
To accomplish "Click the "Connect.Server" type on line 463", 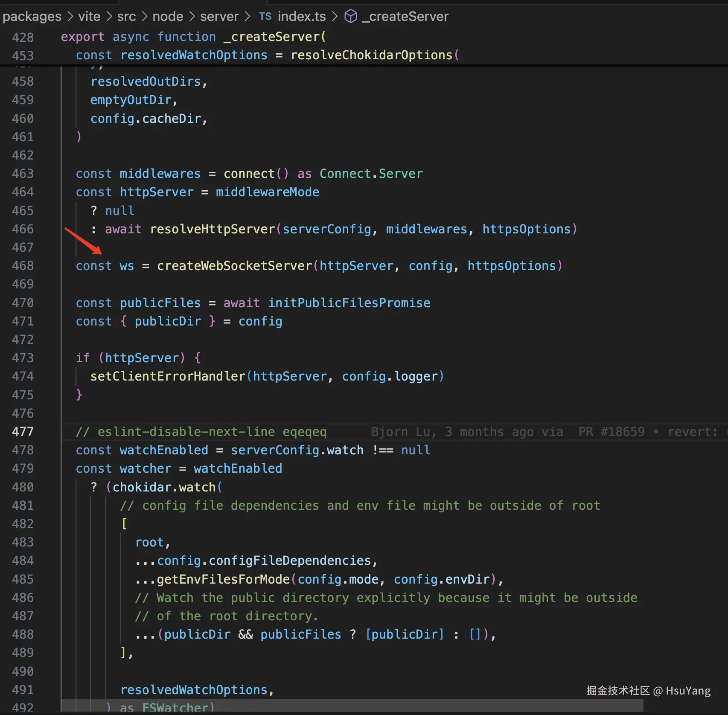I will [x=371, y=174].
